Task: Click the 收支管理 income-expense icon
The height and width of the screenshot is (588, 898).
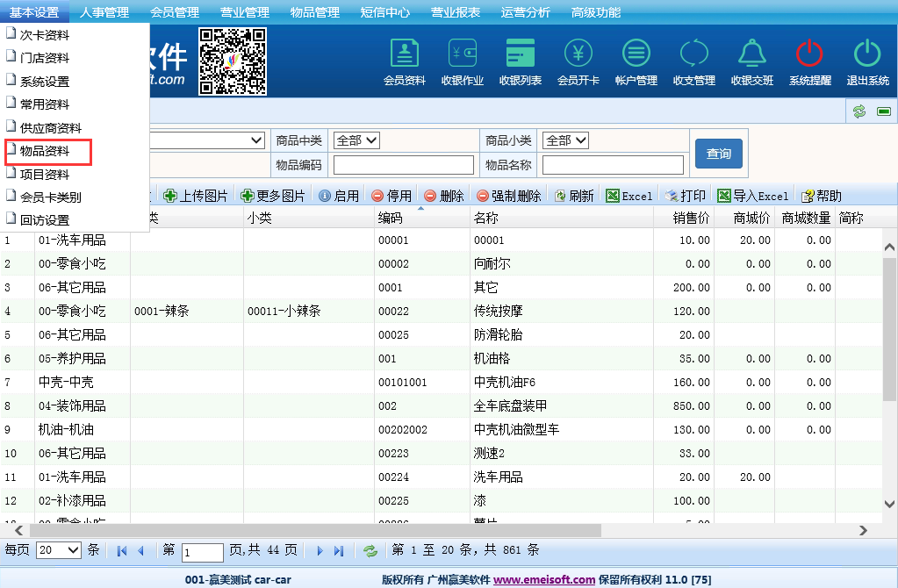Action: 694,61
